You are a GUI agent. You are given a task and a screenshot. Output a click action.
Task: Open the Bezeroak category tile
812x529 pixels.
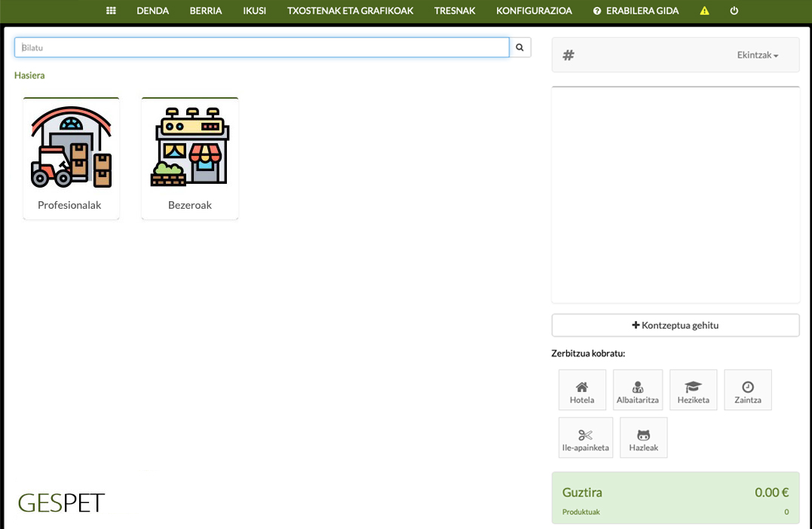(190, 158)
